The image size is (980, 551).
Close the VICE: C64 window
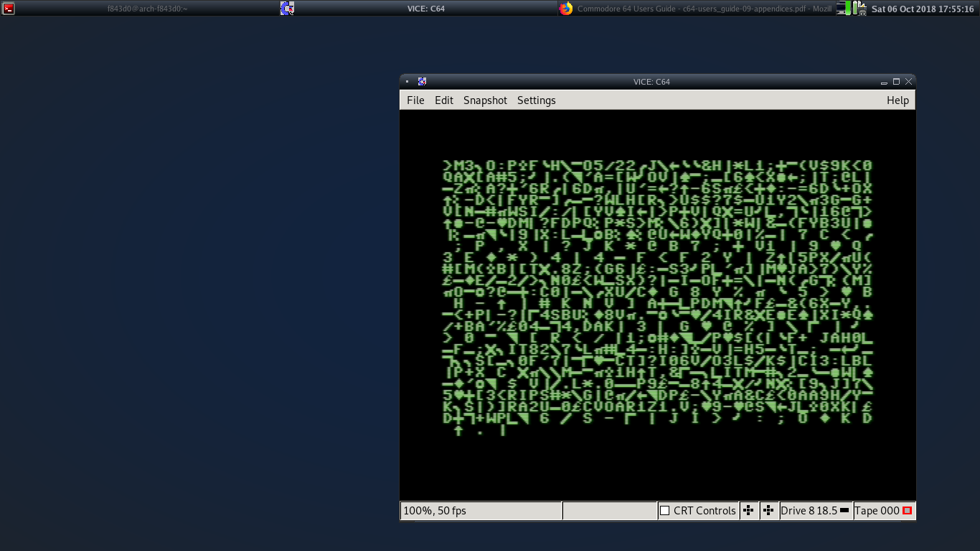(x=908, y=82)
